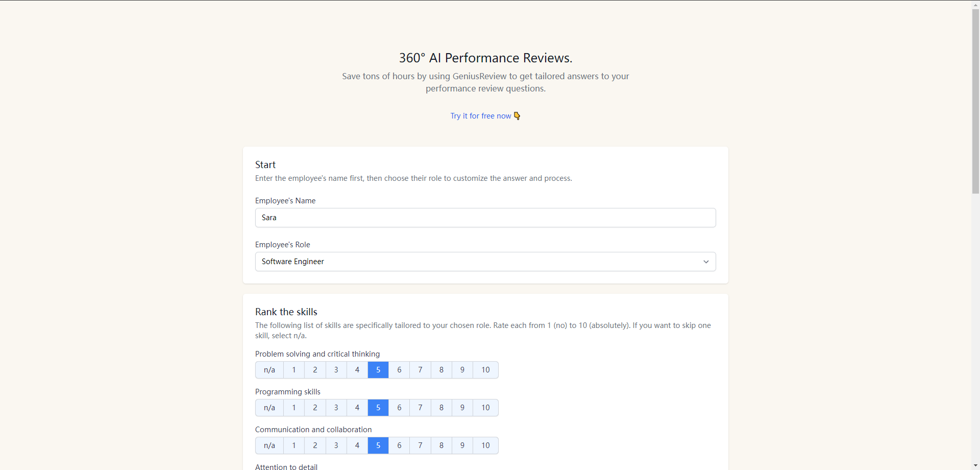
Task: Rate Problem solving as 10
Action: click(x=485, y=370)
